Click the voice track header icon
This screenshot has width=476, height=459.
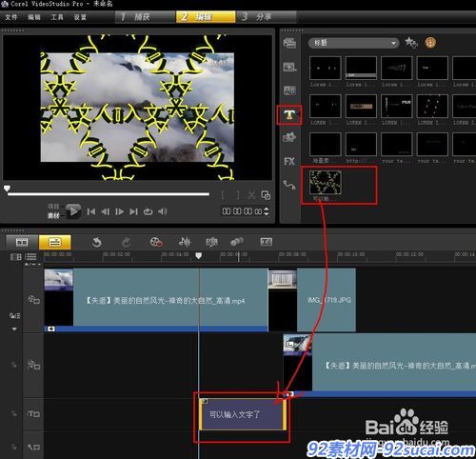pyautogui.click(x=33, y=447)
